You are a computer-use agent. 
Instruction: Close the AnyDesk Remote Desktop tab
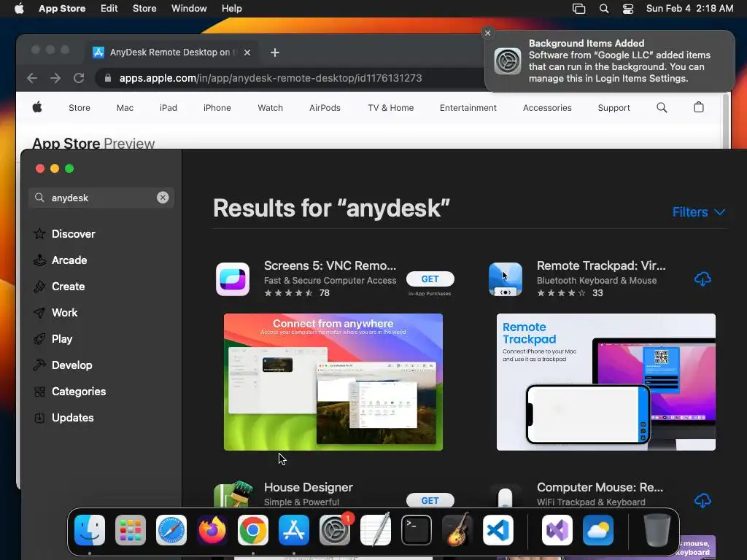pyautogui.click(x=247, y=52)
